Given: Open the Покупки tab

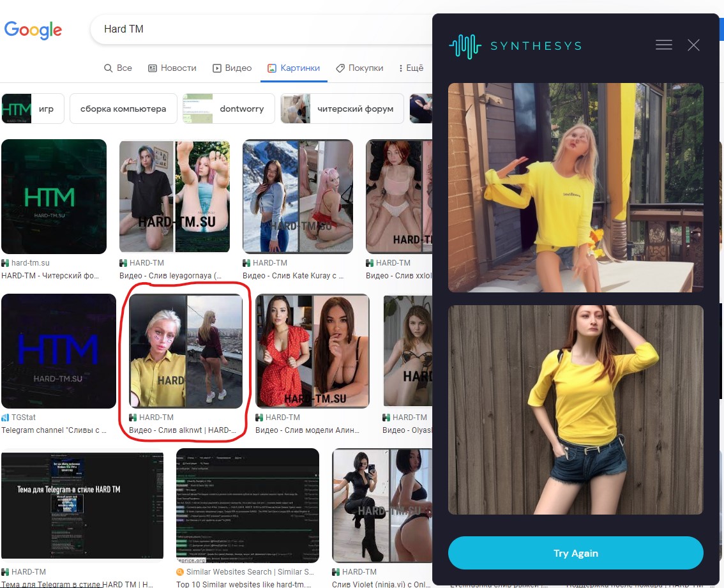Looking at the screenshot, I should (x=359, y=68).
